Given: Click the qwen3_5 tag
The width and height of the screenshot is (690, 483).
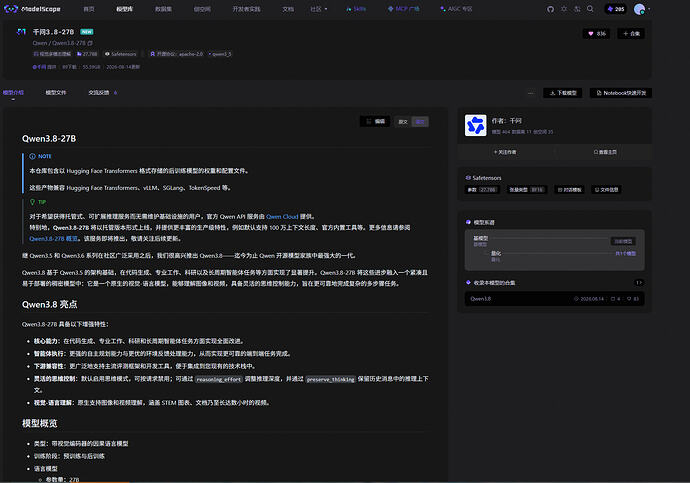Looking at the screenshot, I should point(220,54).
